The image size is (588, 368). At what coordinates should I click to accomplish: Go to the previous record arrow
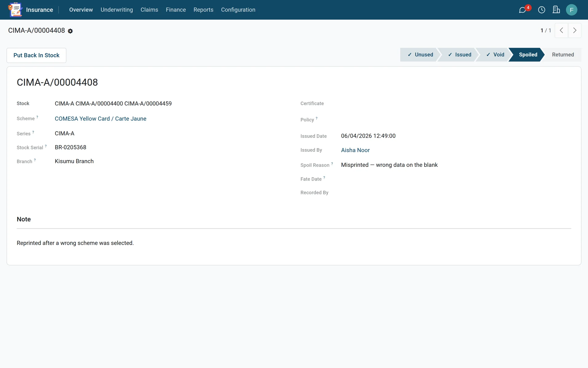(561, 30)
